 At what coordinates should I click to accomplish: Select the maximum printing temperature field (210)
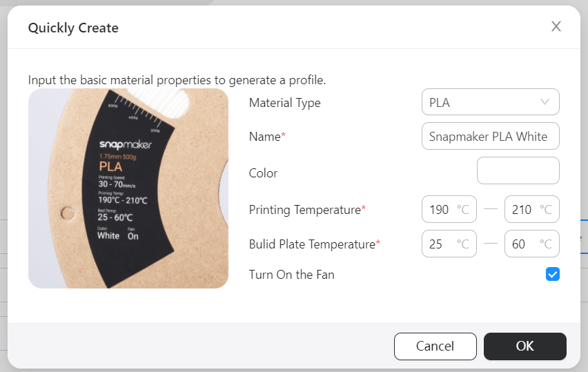531,209
